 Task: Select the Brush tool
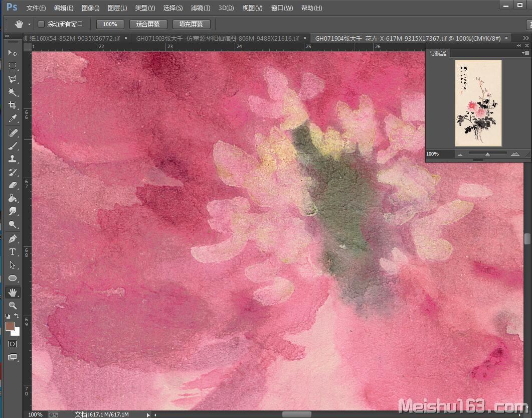[x=13, y=146]
